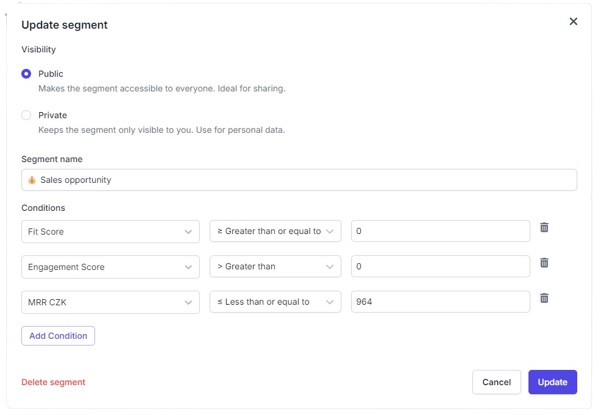Click trash icon beside MRR CZK condition
601x415 pixels.
tap(544, 298)
